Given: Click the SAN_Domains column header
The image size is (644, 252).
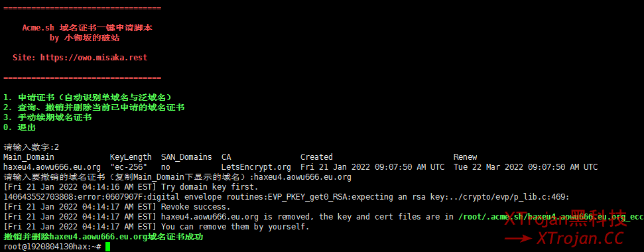Looking at the screenshot, I should coord(186,157).
